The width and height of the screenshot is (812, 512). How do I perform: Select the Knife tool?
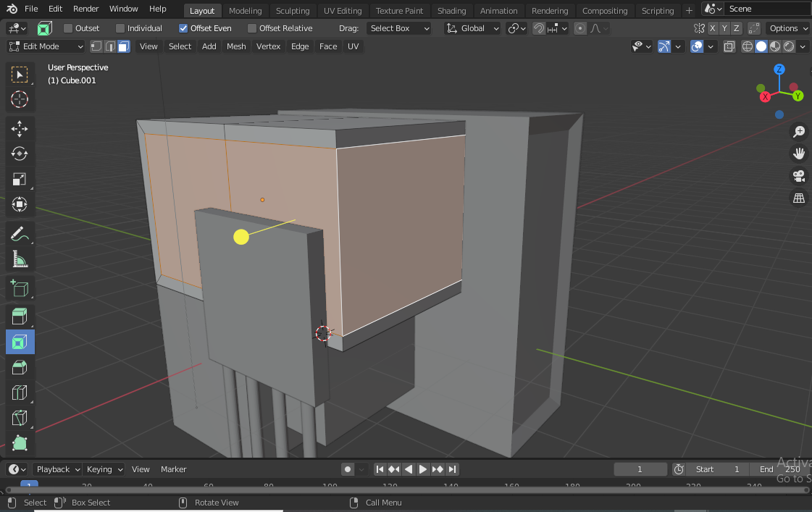point(20,418)
